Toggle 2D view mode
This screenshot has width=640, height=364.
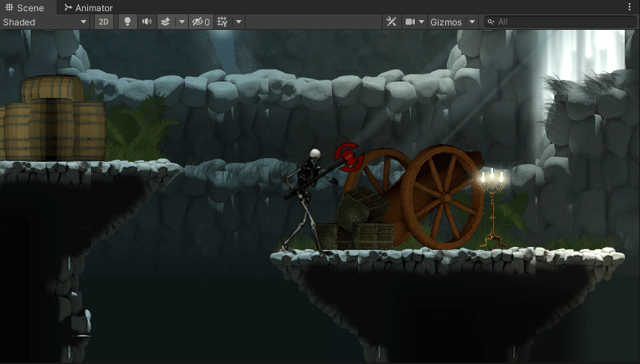[x=104, y=22]
